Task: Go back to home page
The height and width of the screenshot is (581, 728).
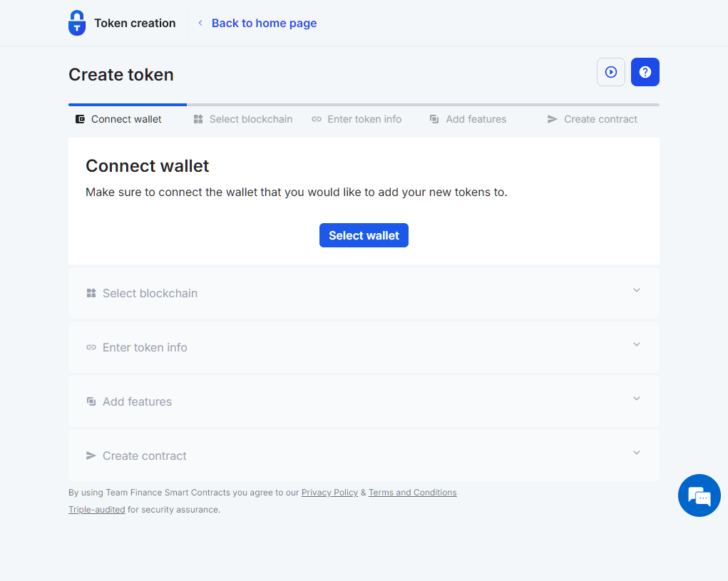Action: (264, 23)
